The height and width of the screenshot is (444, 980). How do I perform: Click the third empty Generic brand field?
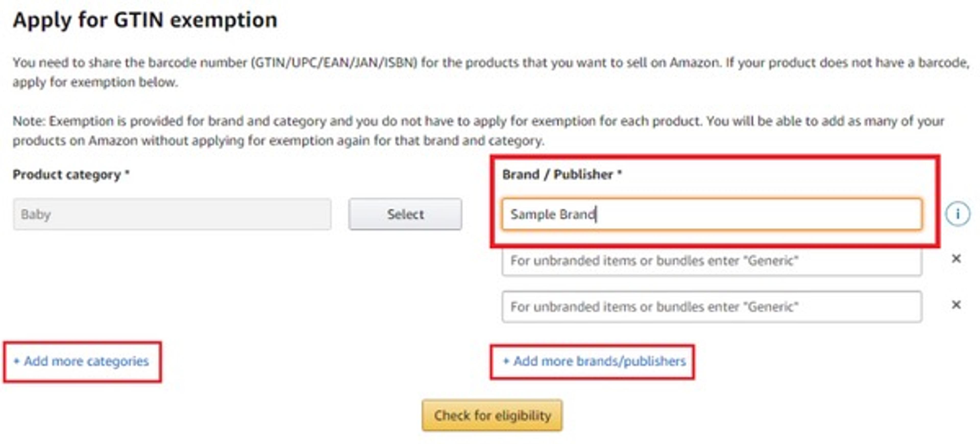click(x=712, y=307)
